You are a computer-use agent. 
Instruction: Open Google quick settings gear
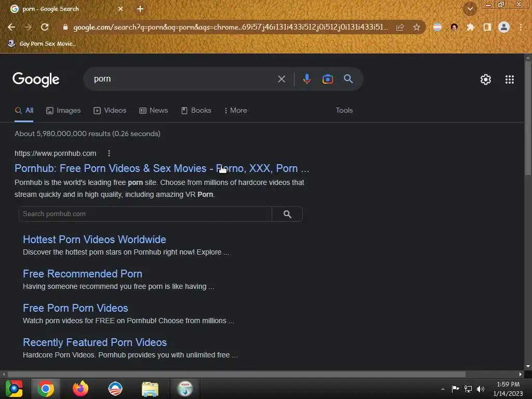point(486,79)
